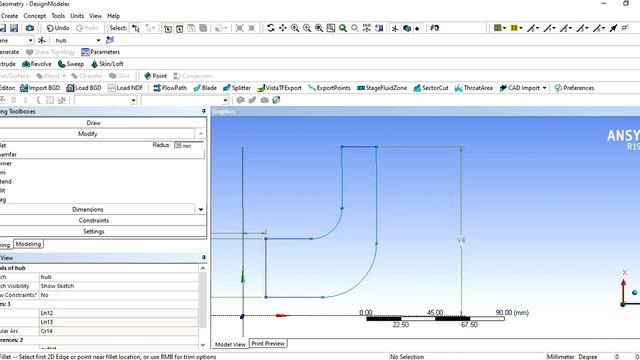640x360 pixels.
Task: Click the Look At face icon
Action: [x=379, y=28]
